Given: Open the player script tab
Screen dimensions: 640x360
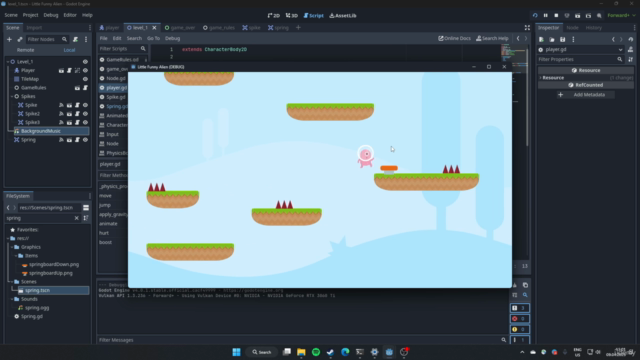Looking at the screenshot, I should point(109,28).
